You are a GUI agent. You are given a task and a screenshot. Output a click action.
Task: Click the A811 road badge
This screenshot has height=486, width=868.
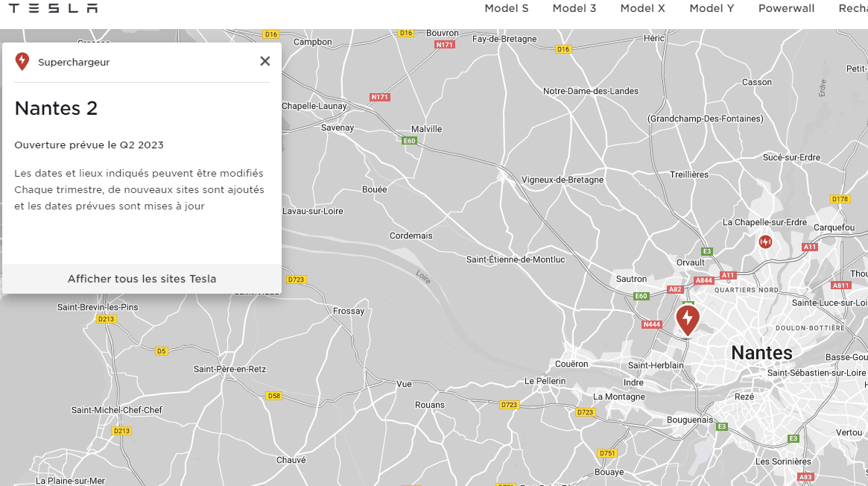(x=840, y=285)
